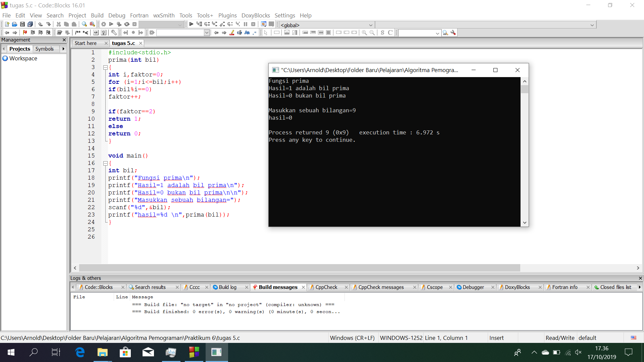Open the function list dropdown on the right
Image resolution: width=644 pixels, height=362 pixels.
(592, 25)
